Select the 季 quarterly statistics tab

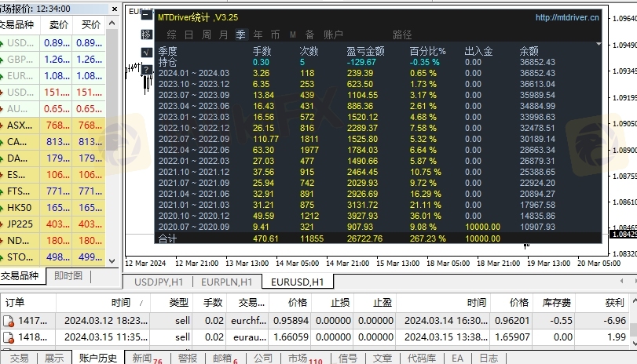pos(241,35)
